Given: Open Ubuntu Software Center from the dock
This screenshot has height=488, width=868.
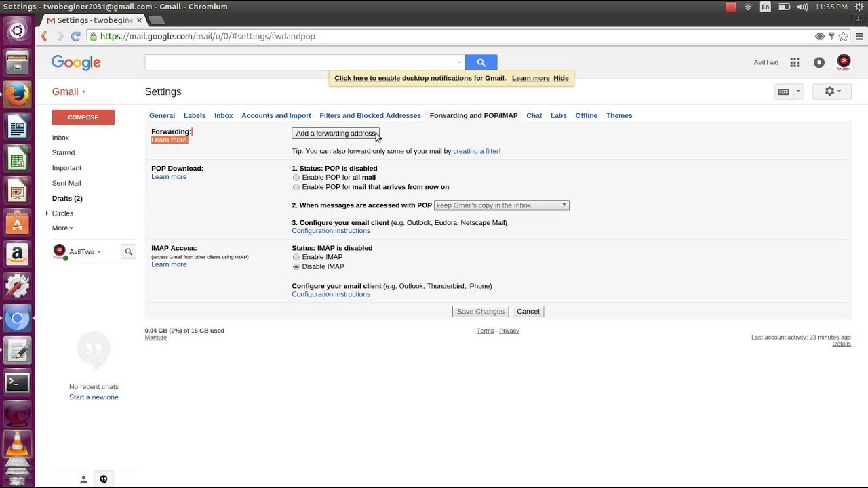Looking at the screenshot, I should [17, 223].
